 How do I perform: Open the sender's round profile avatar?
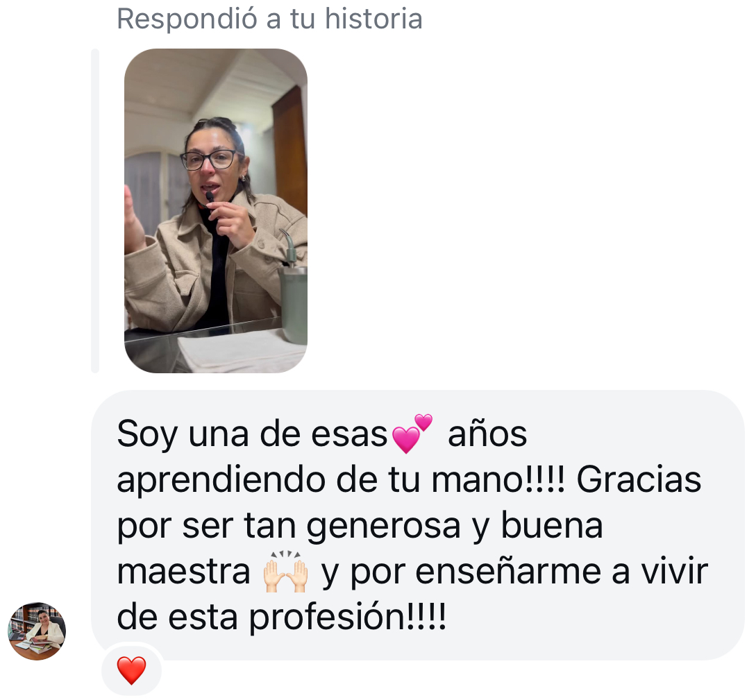37,631
